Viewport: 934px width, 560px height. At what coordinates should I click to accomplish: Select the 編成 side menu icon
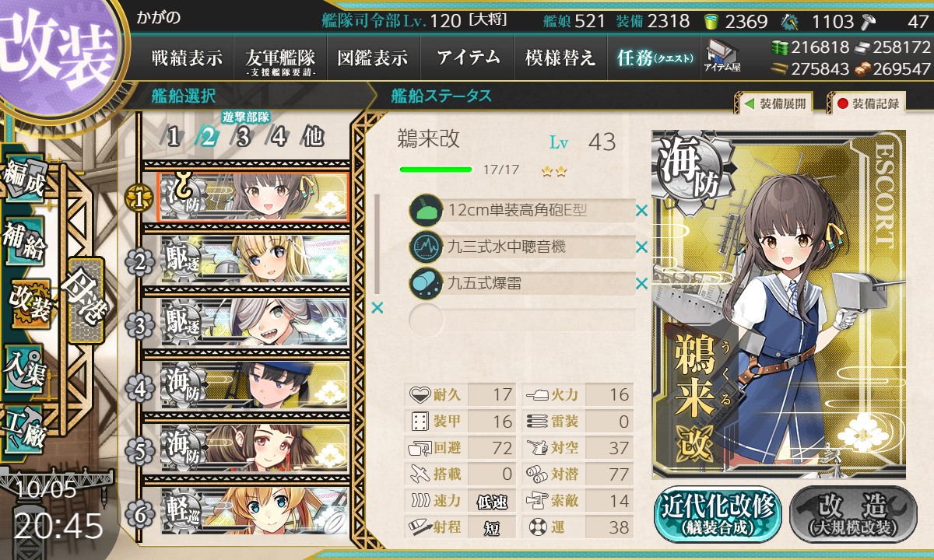tap(25, 178)
